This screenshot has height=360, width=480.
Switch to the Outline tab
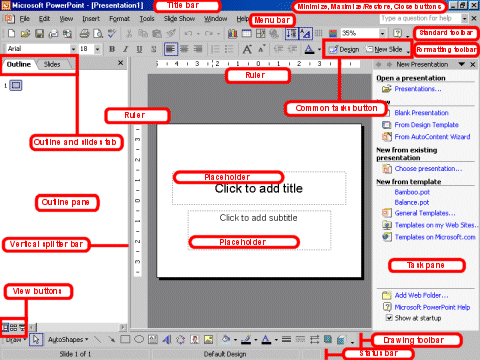[x=19, y=64]
